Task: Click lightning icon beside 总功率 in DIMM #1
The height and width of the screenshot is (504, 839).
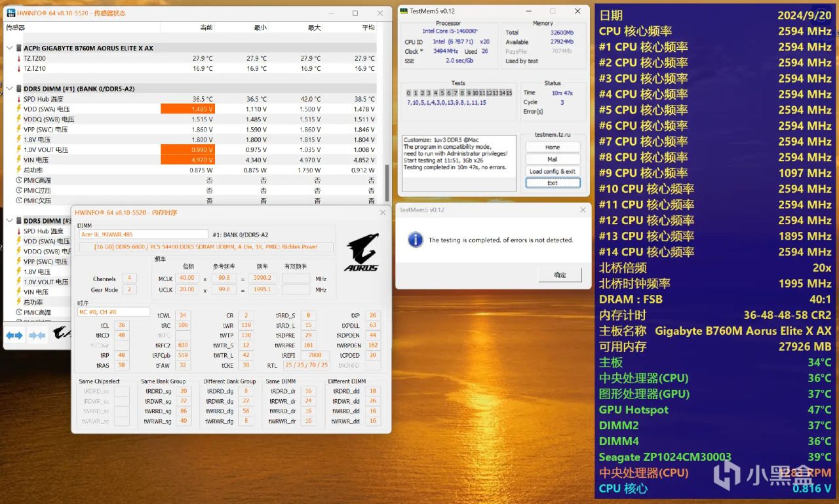Action: tap(18, 170)
